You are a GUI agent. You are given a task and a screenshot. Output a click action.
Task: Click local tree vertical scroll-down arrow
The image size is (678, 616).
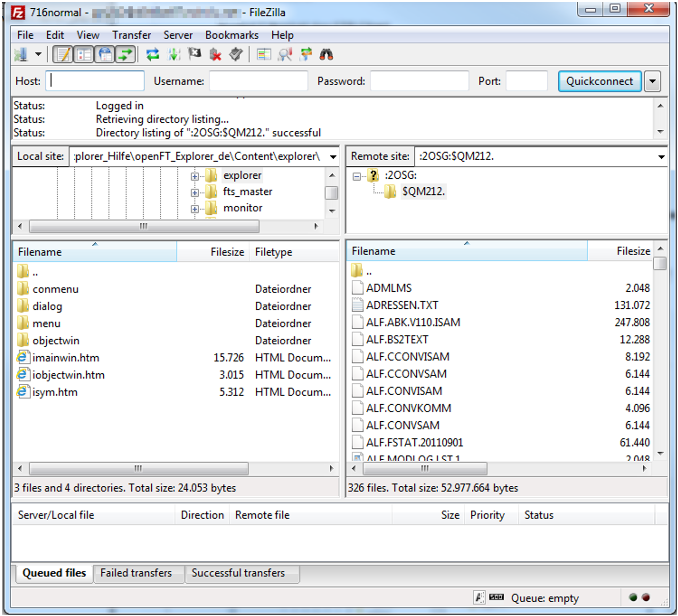pos(332,211)
